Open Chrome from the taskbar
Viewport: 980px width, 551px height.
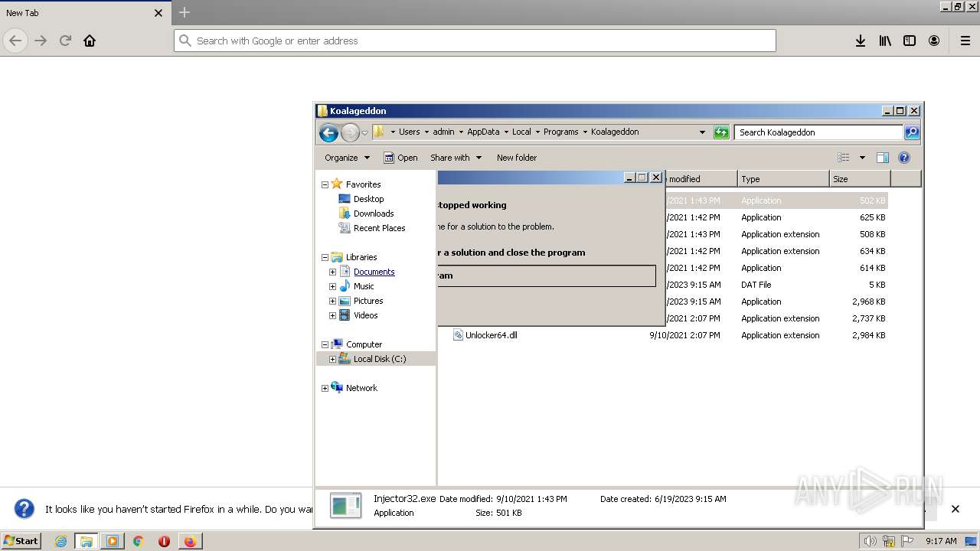139,541
